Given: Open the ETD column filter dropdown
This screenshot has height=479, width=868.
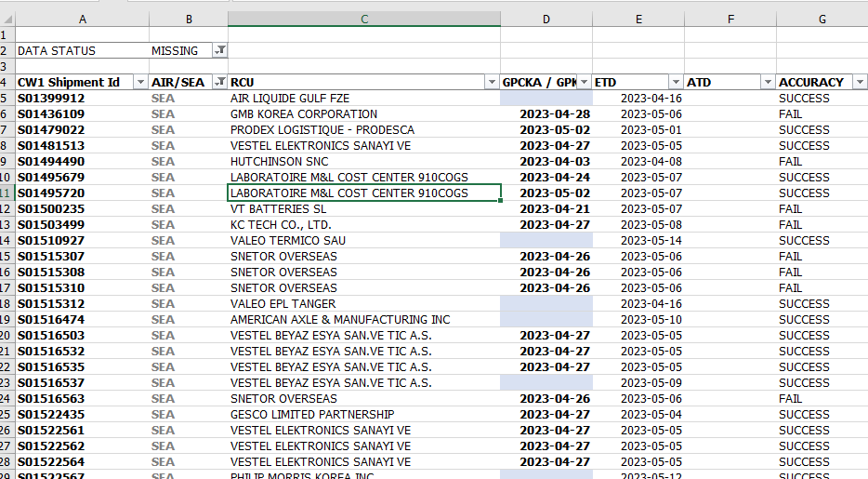Looking at the screenshot, I should click(676, 82).
